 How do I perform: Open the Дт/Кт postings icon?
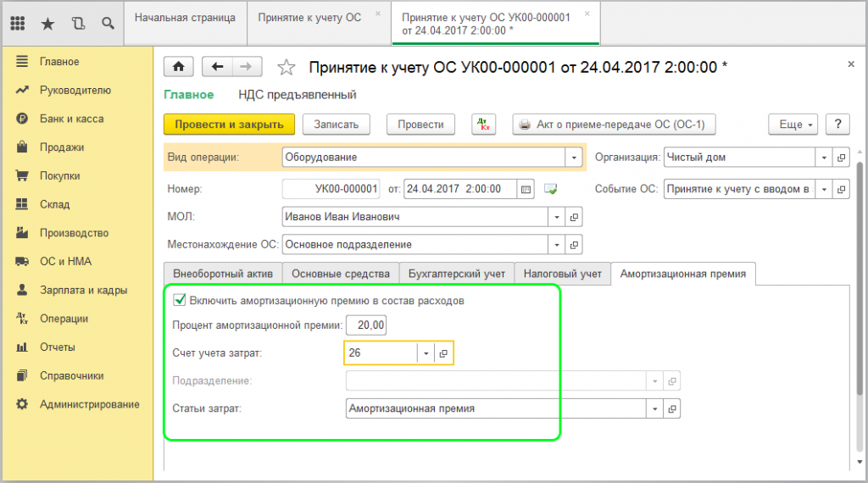(483, 125)
